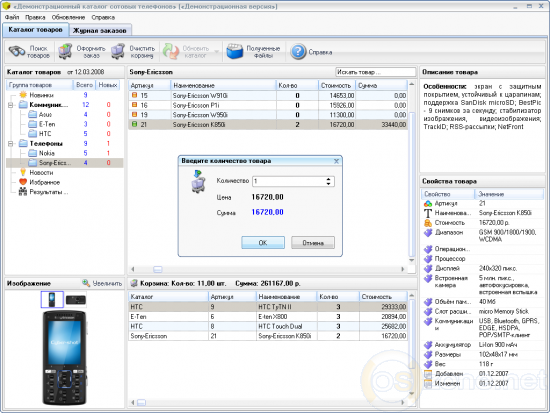This screenshot has width=550, height=413.
Task: Click the E-Ten folder icon in tree
Action: click(33, 124)
